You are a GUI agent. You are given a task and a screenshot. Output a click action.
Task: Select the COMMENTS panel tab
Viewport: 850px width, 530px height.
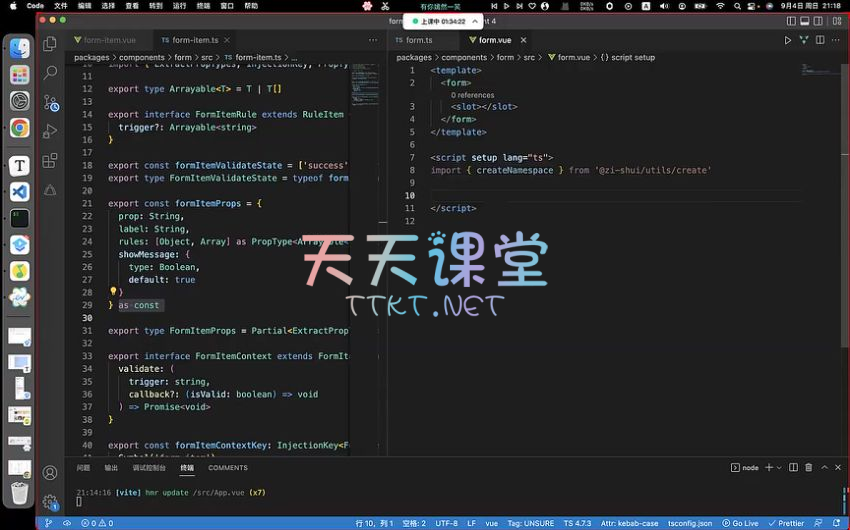point(228,467)
